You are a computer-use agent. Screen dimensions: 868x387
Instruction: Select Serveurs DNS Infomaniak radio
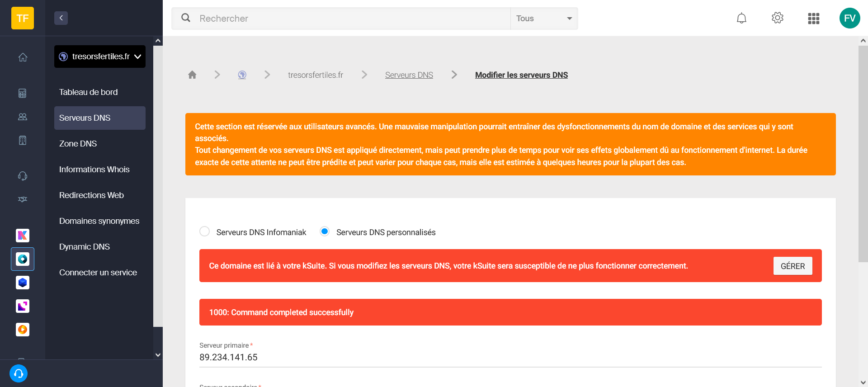click(205, 231)
